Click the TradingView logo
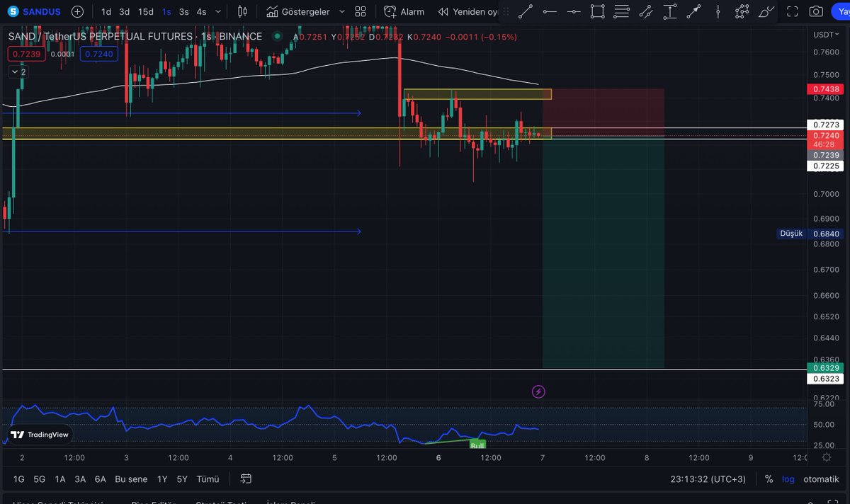Image resolution: width=850 pixels, height=504 pixels. (40, 435)
